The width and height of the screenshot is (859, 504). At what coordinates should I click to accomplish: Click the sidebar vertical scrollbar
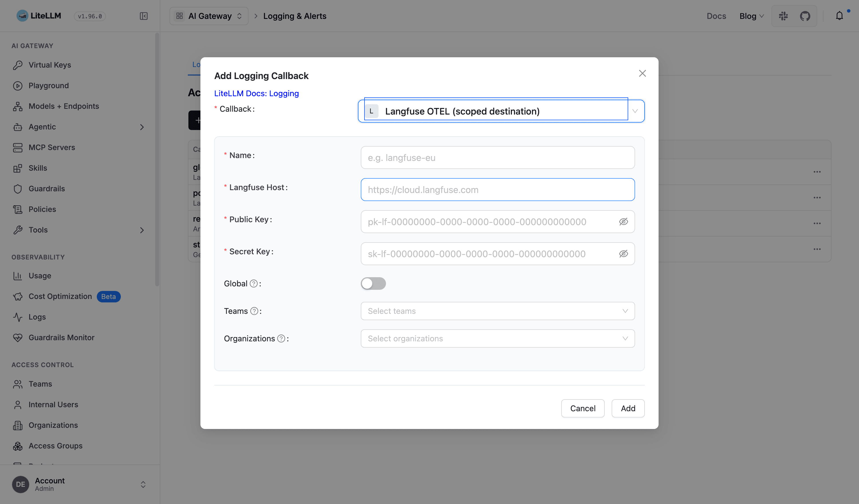pyautogui.click(x=157, y=159)
